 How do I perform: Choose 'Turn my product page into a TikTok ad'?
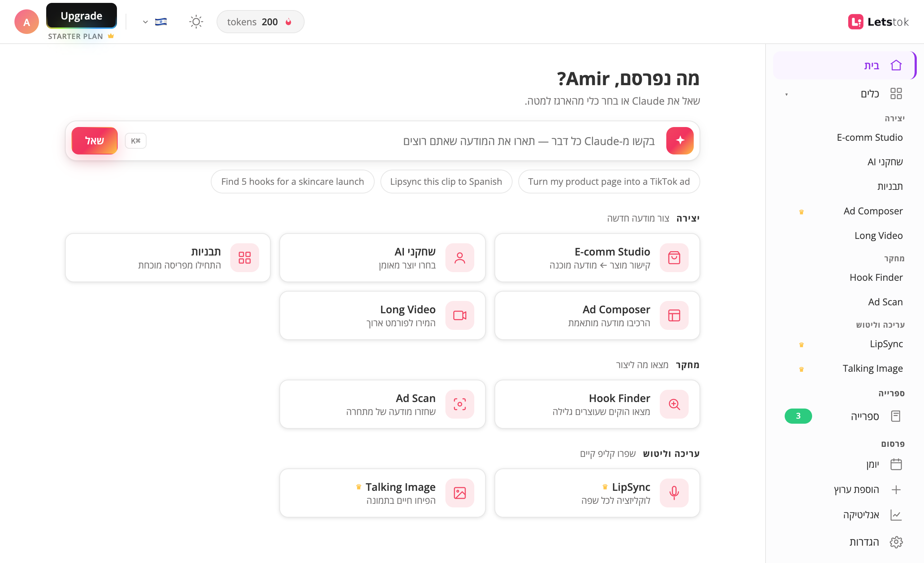[x=609, y=182]
